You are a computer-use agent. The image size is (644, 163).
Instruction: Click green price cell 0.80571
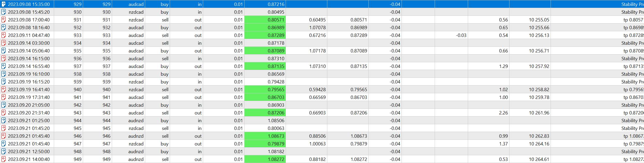pos(265,20)
